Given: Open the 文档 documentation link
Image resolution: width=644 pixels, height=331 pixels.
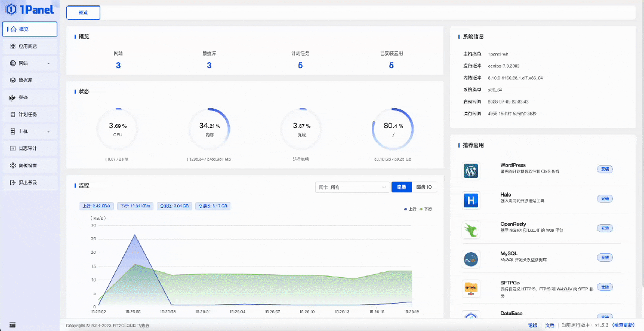Looking at the screenshot, I should [x=550, y=325].
